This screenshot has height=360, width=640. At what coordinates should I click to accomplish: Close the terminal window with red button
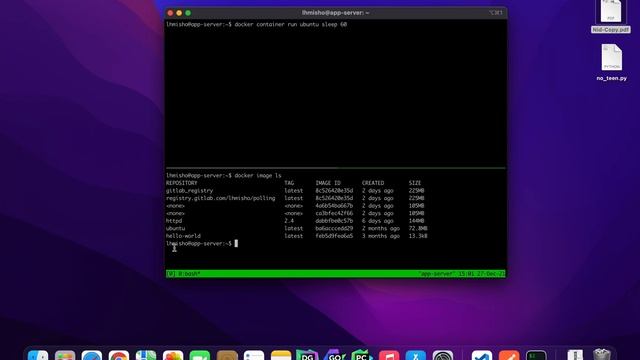(x=170, y=13)
